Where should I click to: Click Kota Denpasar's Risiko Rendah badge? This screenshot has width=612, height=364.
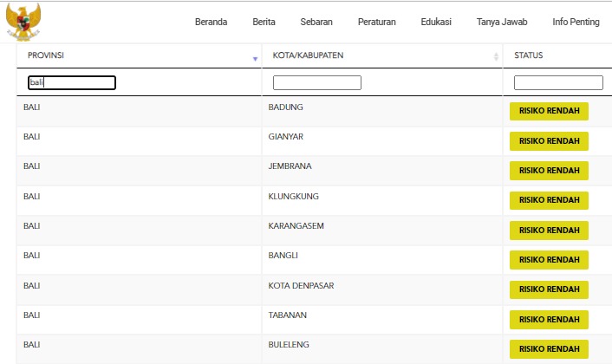click(x=549, y=289)
